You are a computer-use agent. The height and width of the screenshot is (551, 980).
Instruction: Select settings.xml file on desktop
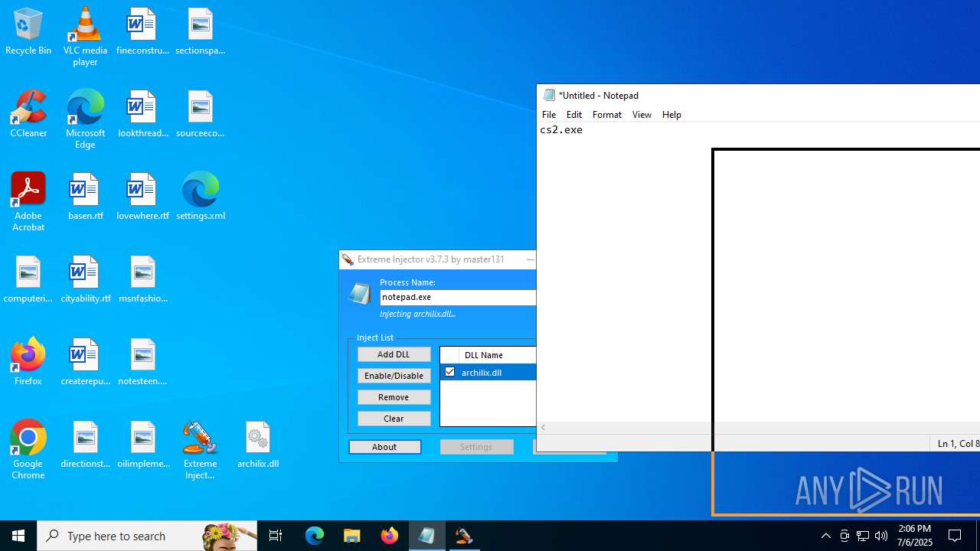coord(200,197)
